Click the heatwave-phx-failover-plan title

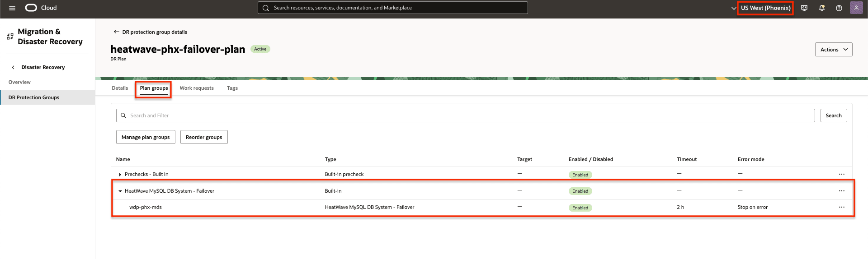click(178, 49)
